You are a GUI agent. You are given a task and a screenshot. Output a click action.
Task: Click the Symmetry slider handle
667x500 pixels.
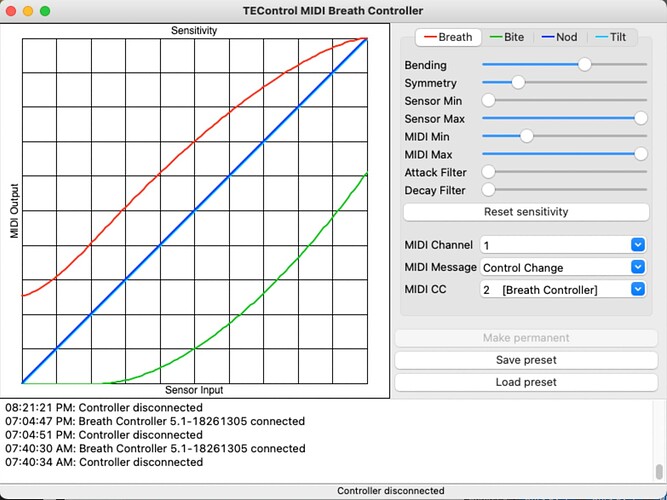[518, 83]
